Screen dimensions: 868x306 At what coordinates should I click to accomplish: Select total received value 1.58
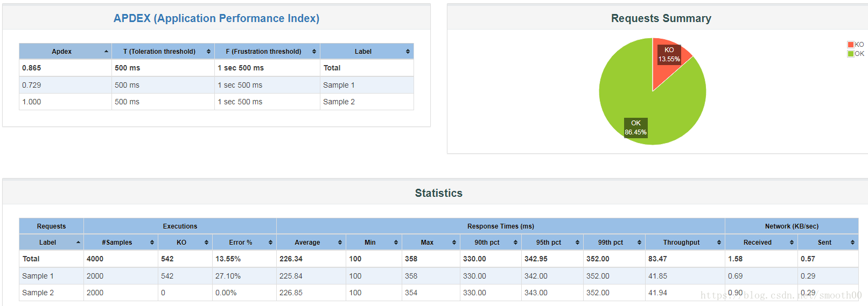[736, 259]
